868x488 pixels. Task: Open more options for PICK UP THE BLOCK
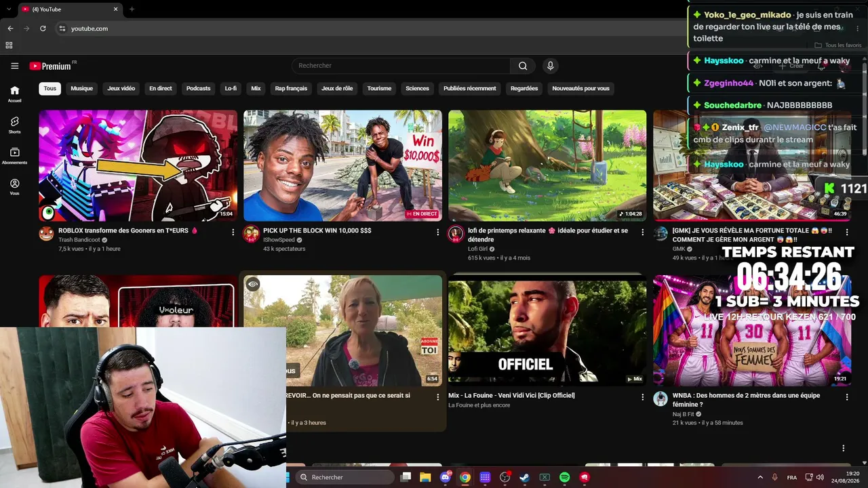click(x=437, y=232)
